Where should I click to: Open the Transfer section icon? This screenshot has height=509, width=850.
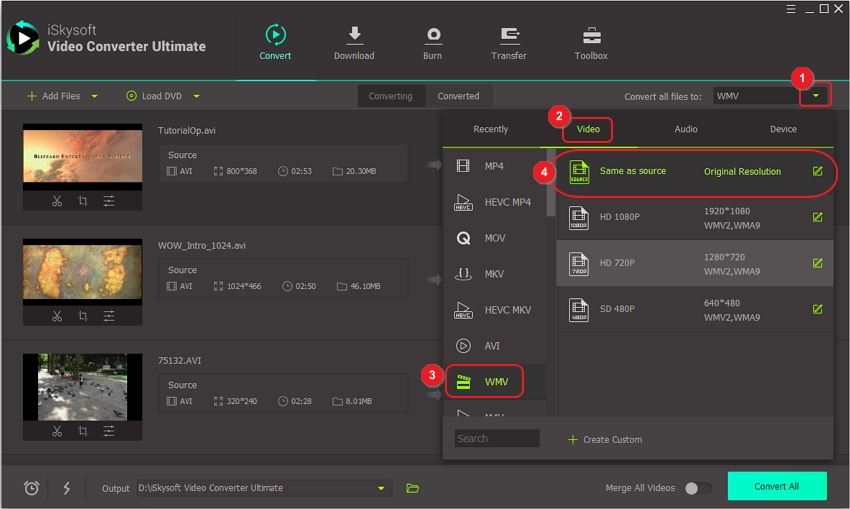point(509,36)
